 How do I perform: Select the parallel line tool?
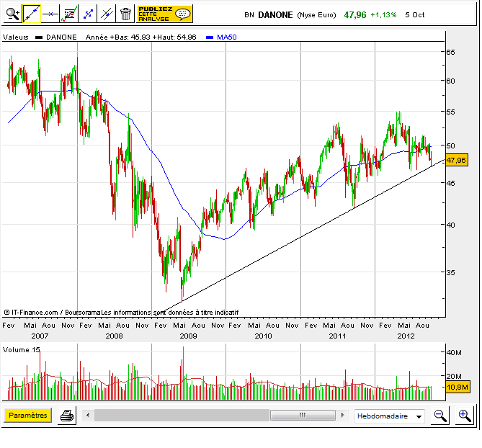pos(107,14)
